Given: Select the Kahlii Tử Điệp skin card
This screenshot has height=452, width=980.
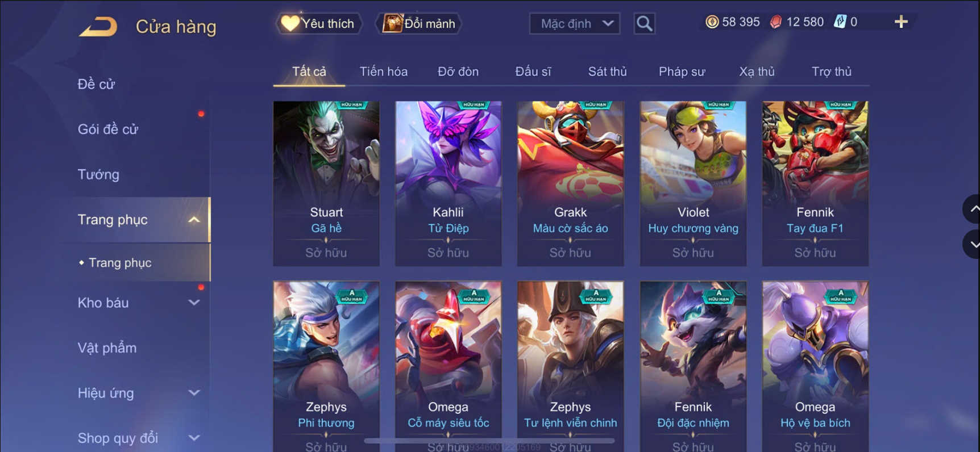Looking at the screenshot, I should pyautogui.click(x=449, y=183).
